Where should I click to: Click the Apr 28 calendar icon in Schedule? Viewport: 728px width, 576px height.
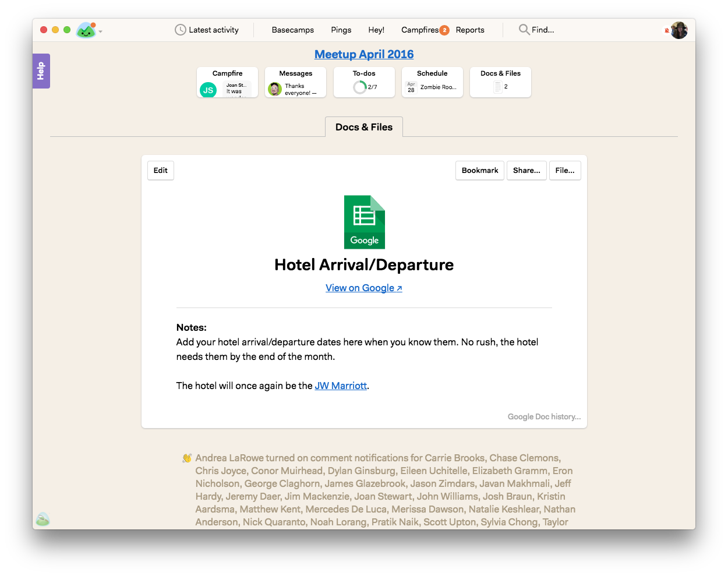pos(411,87)
